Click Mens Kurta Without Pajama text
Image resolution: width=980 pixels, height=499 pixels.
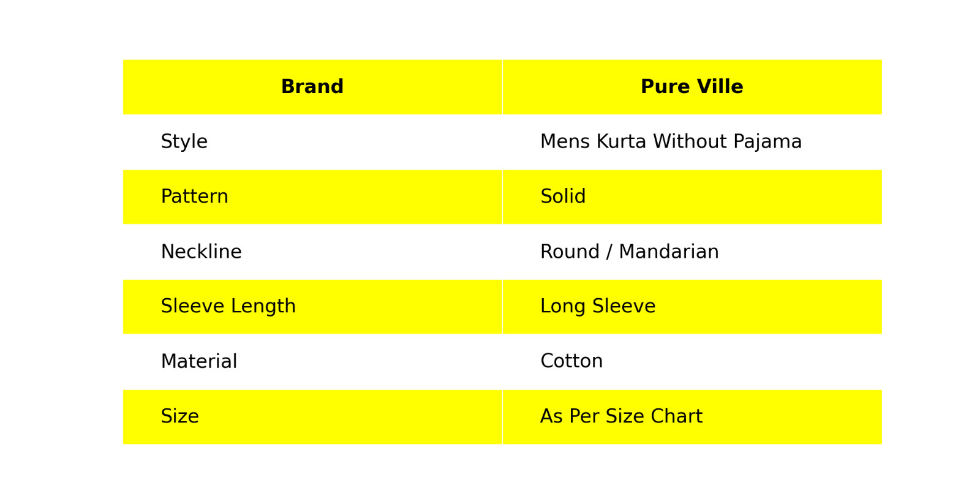click(x=671, y=142)
